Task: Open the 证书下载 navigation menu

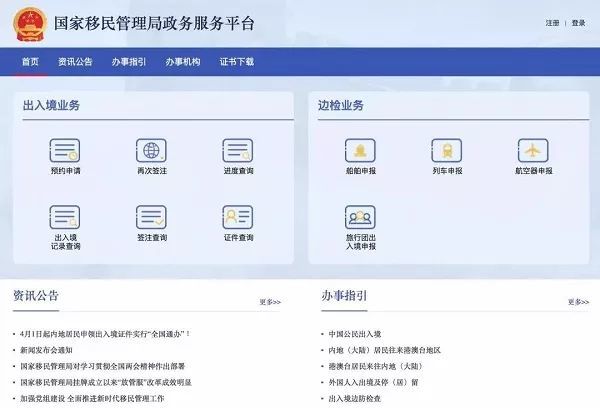Action: tap(237, 62)
